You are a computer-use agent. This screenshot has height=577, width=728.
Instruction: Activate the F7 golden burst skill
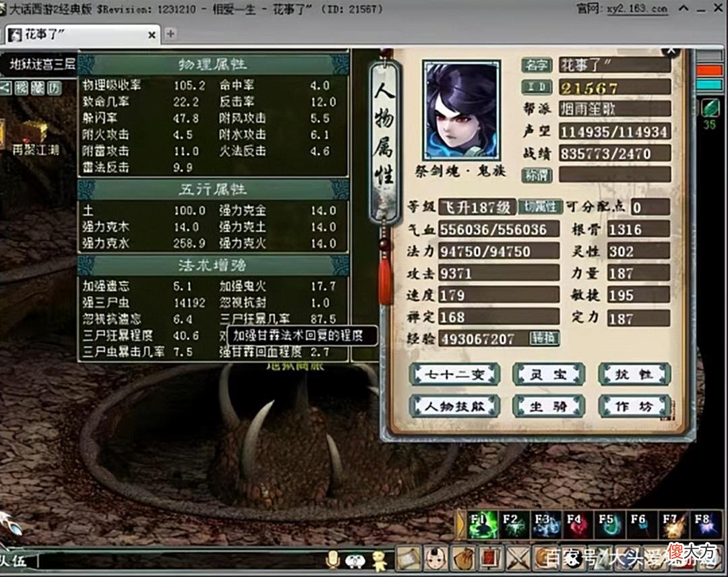(x=673, y=525)
